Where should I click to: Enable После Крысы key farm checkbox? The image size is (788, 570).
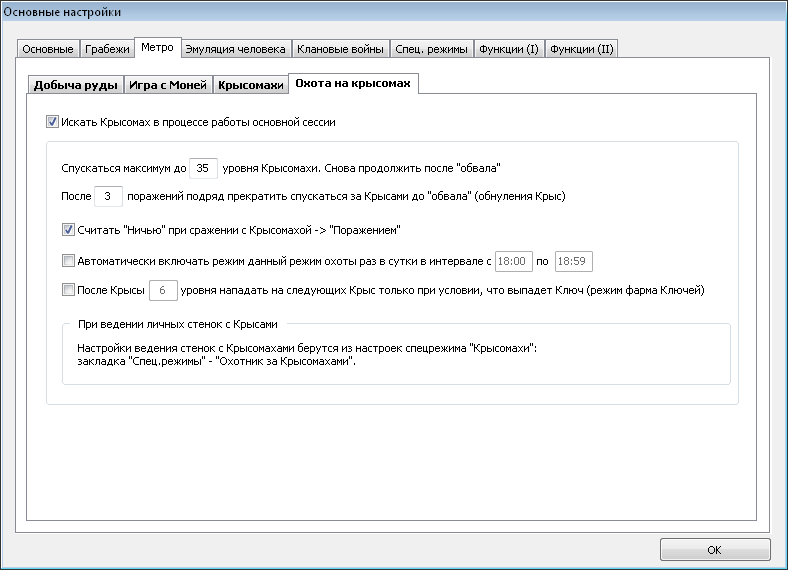pos(68,290)
